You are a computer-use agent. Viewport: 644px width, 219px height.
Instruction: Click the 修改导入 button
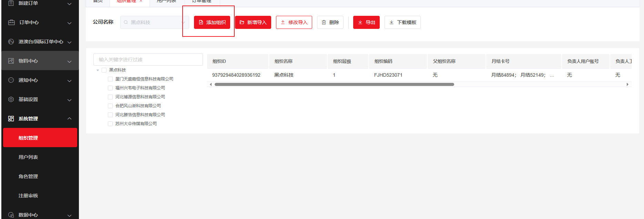294,22
